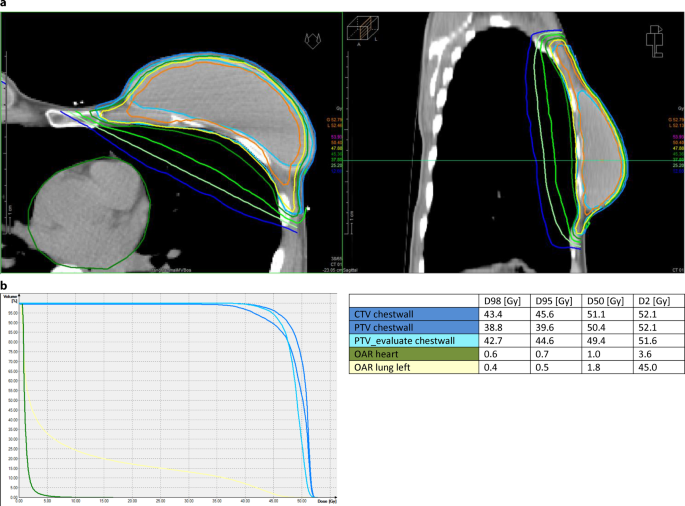The height and width of the screenshot is (506, 685).
Task: Click the PTV chestwall D98 value 38.8
Action: [x=493, y=327]
